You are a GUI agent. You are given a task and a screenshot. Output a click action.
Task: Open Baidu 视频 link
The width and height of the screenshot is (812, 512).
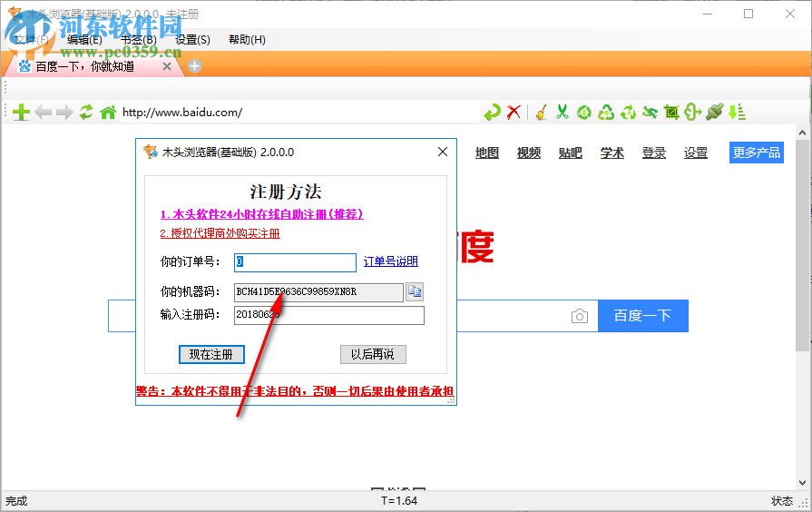click(529, 153)
